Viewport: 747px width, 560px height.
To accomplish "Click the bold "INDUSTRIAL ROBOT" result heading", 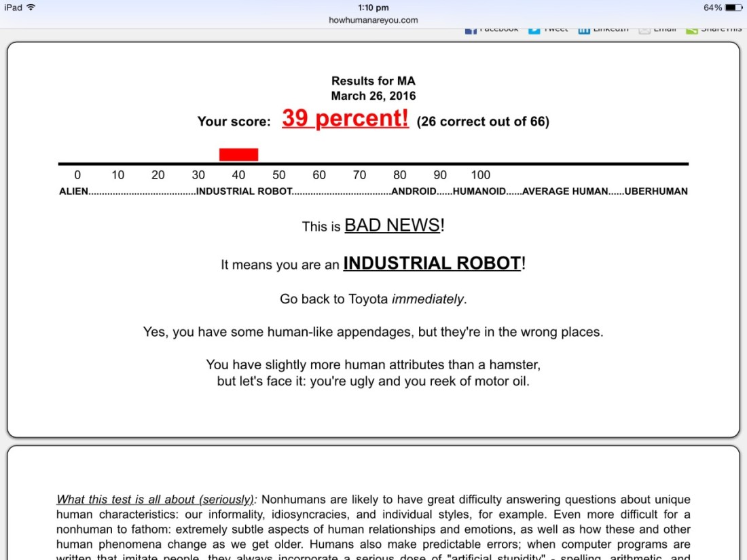I will pyautogui.click(x=432, y=263).
